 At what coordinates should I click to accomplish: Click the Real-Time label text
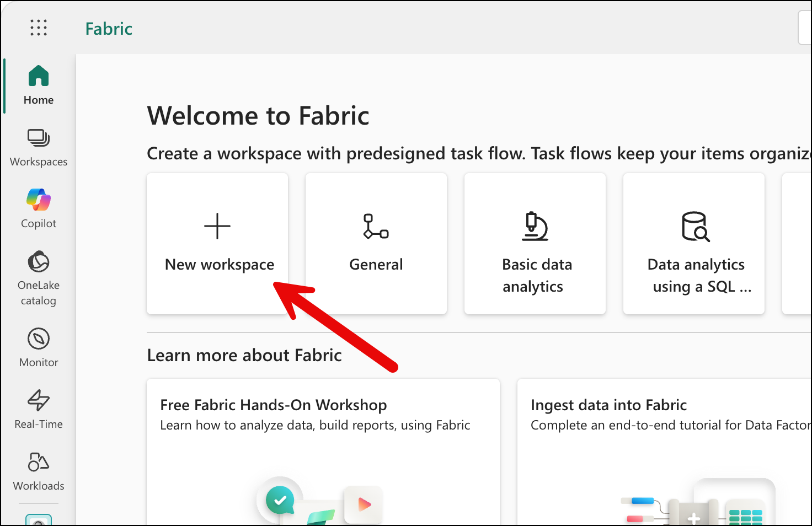39,424
